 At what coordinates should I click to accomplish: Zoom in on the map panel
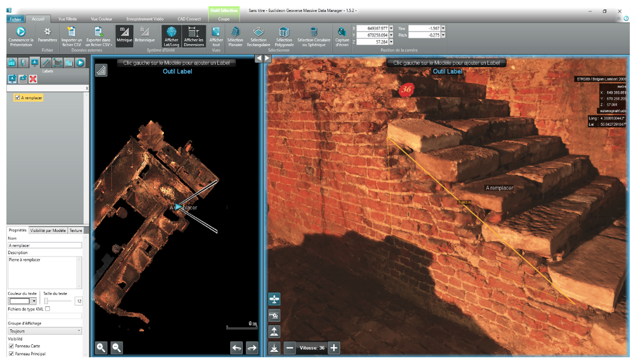point(101,347)
